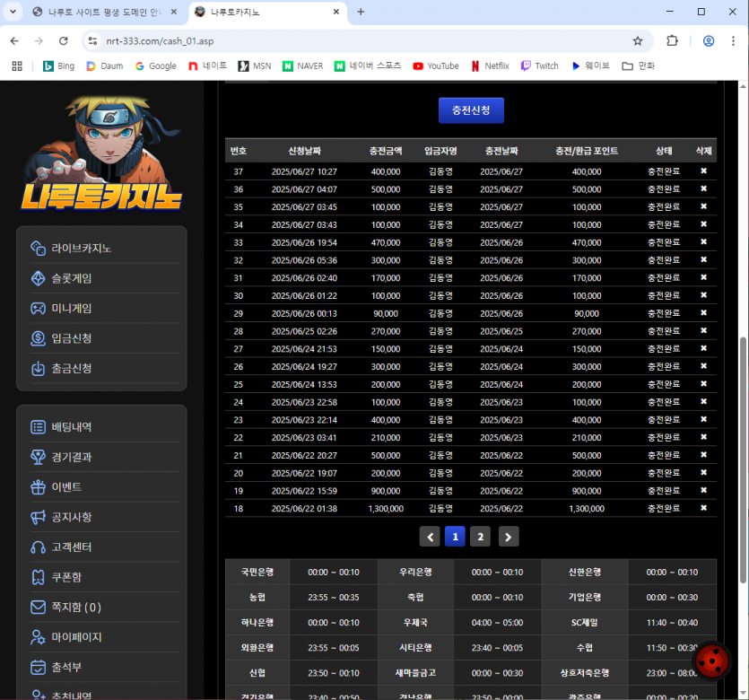This screenshot has width=749, height=700.
Task: Open the Chrome three-dot menu
Action: point(733,41)
